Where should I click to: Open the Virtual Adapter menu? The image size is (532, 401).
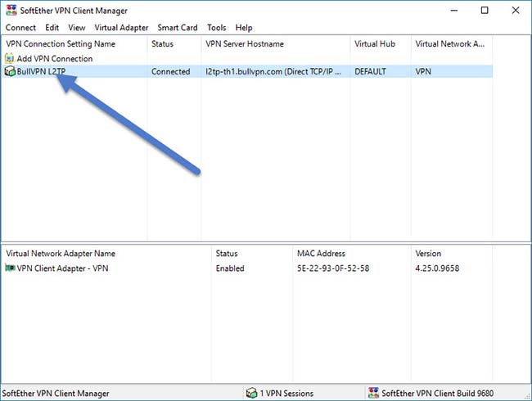point(121,28)
